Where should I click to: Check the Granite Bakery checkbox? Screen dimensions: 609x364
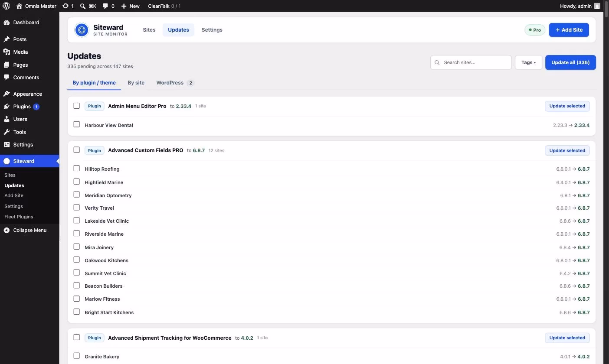[77, 356]
